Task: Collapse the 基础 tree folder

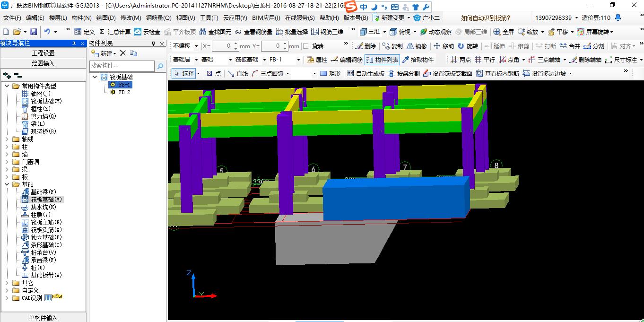Action: coord(8,184)
